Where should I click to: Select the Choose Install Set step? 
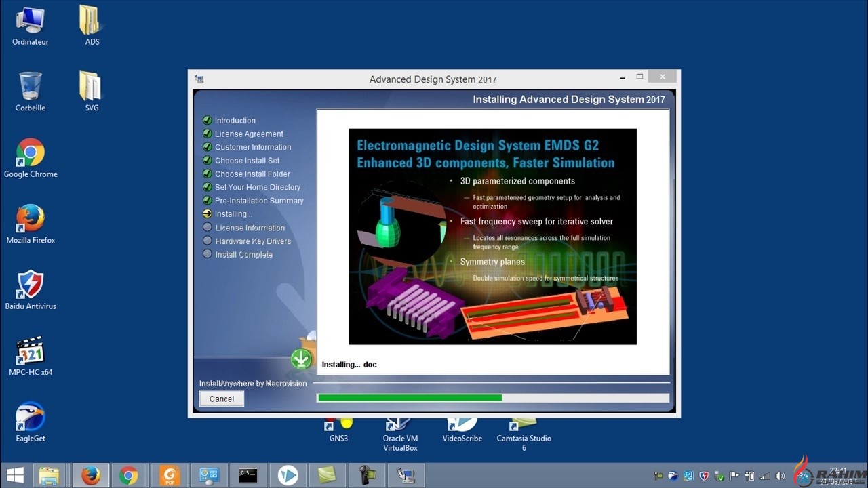(248, 161)
